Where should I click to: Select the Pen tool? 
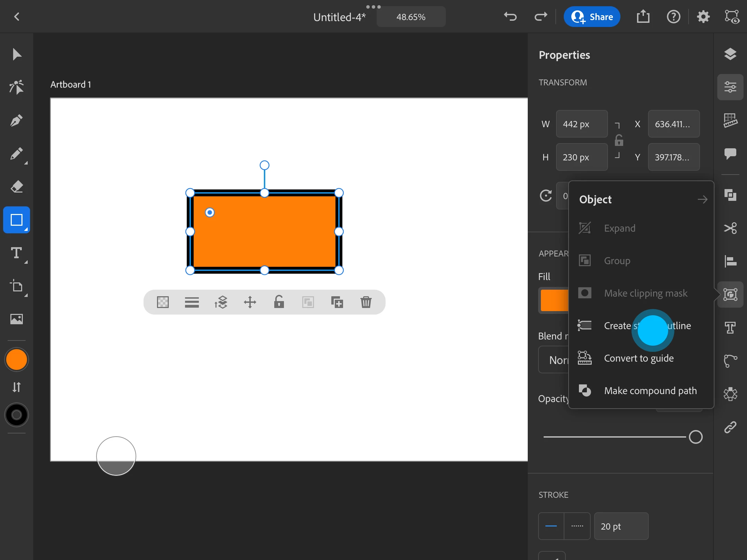coord(16,121)
